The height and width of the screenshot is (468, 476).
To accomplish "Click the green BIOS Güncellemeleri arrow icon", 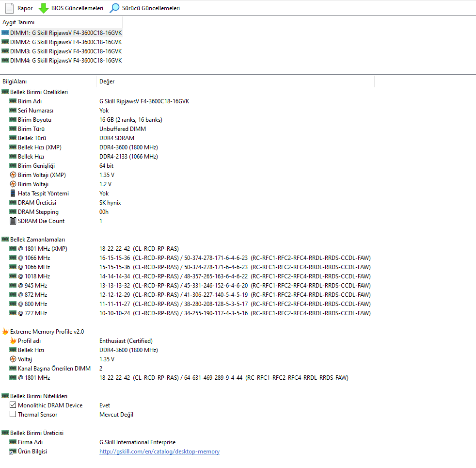I will [44, 8].
